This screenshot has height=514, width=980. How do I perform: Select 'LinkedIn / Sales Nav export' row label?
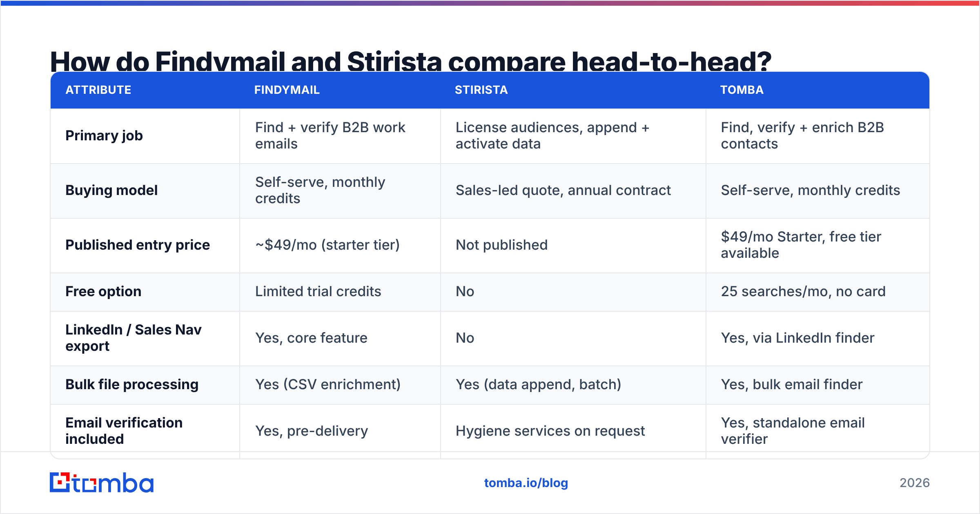coord(134,338)
